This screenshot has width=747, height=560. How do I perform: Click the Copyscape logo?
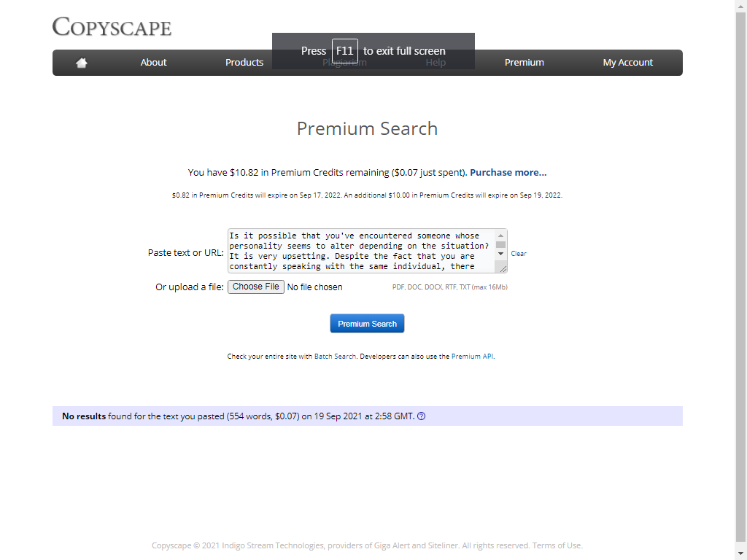(x=112, y=27)
